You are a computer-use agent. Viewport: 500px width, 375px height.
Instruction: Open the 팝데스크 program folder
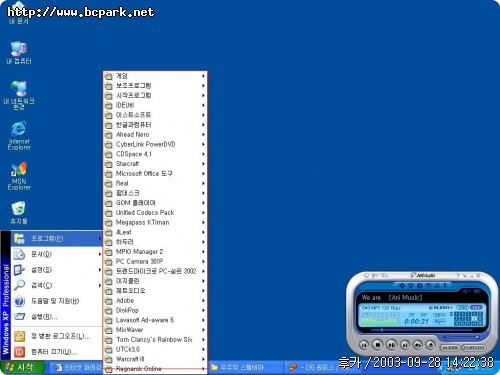click(x=155, y=193)
